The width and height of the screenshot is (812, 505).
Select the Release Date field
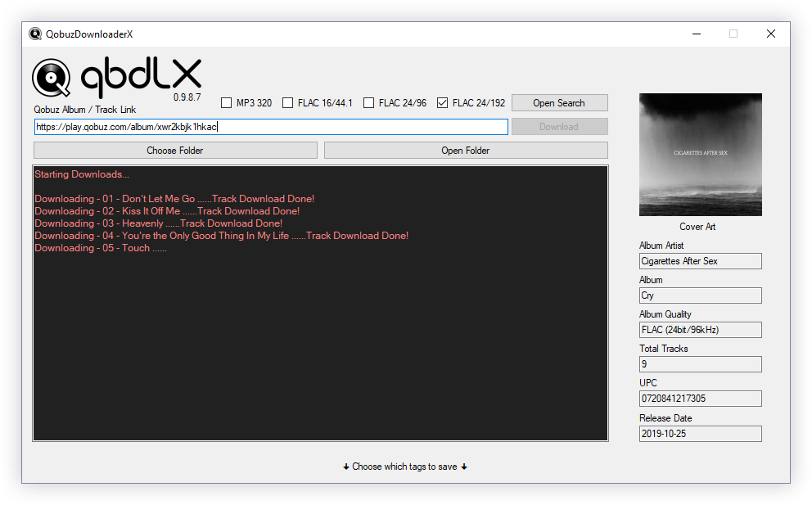pyautogui.click(x=700, y=434)
